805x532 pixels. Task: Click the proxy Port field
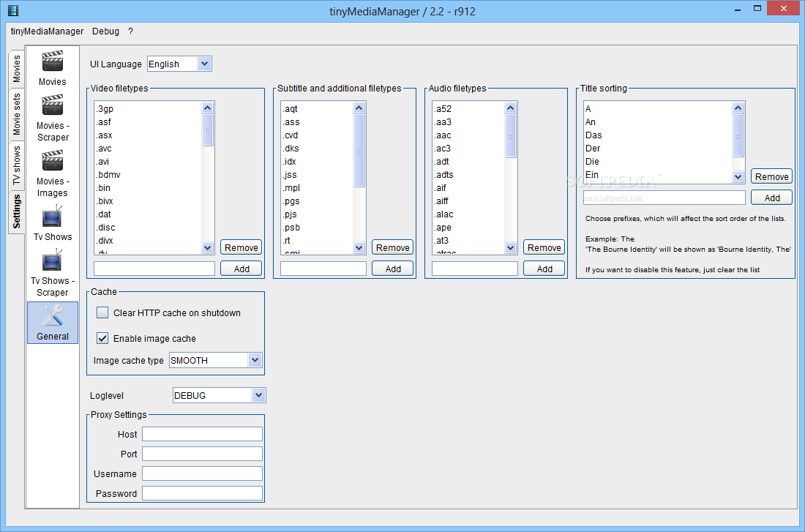(202, 454)
